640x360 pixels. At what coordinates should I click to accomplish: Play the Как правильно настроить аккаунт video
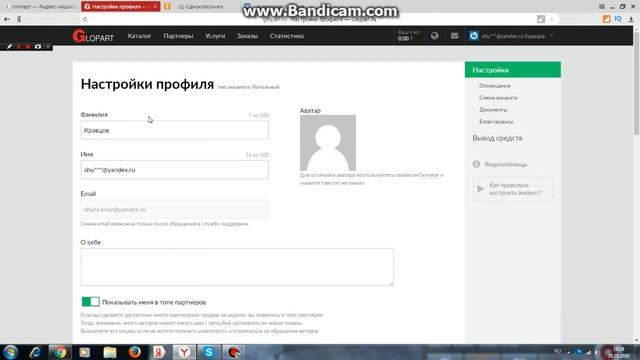(x=513, y=189)
